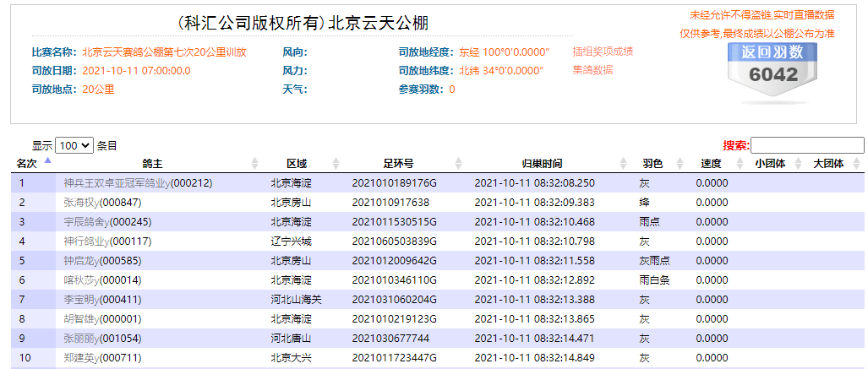Click the page title 北京云天公棚
The height and width of the screenshot is (369, 868).
(x=379, y=23)
